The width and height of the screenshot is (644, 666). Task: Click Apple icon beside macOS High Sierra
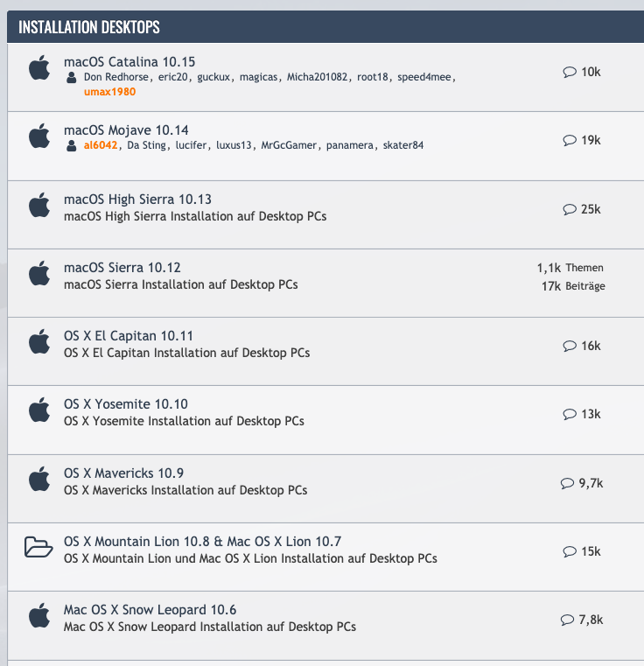[x=39, y=206]
